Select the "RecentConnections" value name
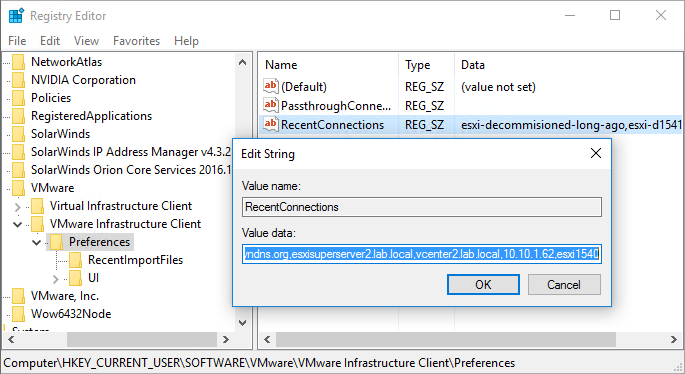This screenshot has width=685, height=374. (332, 125)
